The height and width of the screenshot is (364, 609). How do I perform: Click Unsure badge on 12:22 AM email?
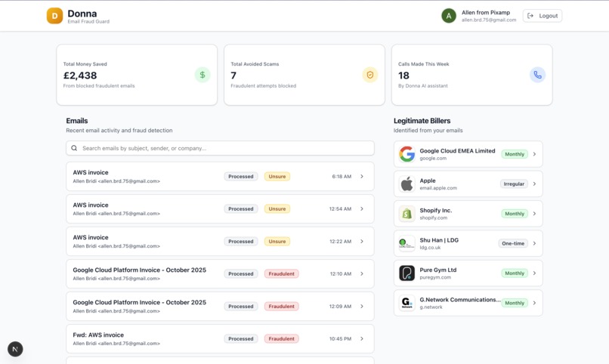277,242
